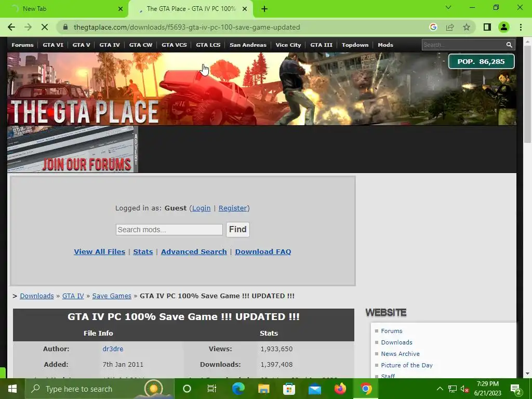
Task: Open the Topdown nav item
Action: coord(355,45)
